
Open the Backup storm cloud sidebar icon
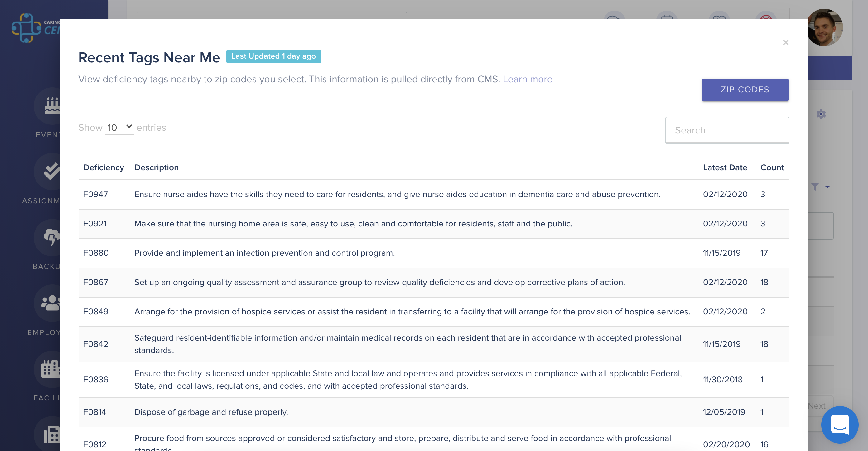pos(51,238)
